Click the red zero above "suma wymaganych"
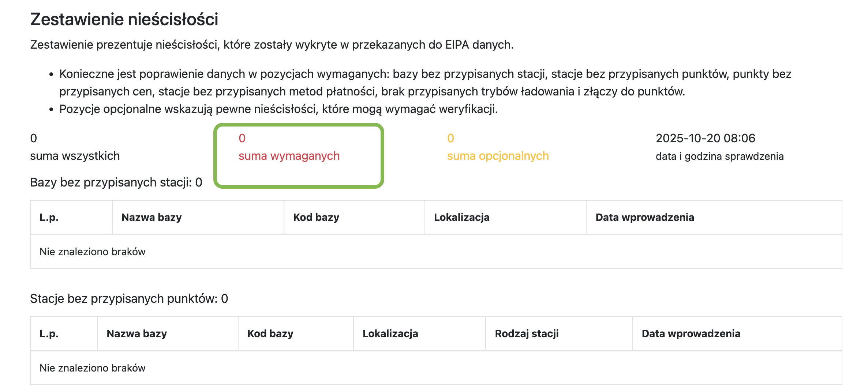Screen dimensions: 868x392 (242, 138)
